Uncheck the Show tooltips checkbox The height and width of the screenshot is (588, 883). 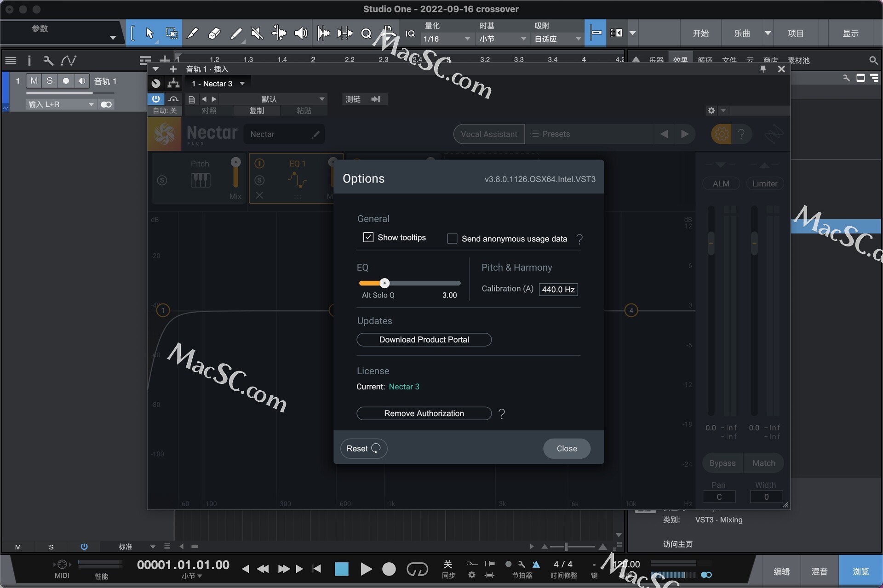coord(368,237)
